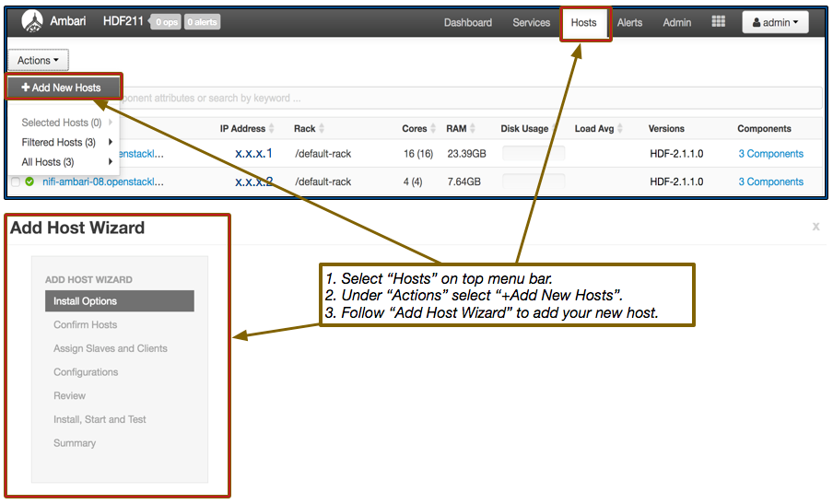Click the green status icon beside nifi-ambari-08
Image resolution: width=833 pixels, height=504 pixels.
point(29,182)
